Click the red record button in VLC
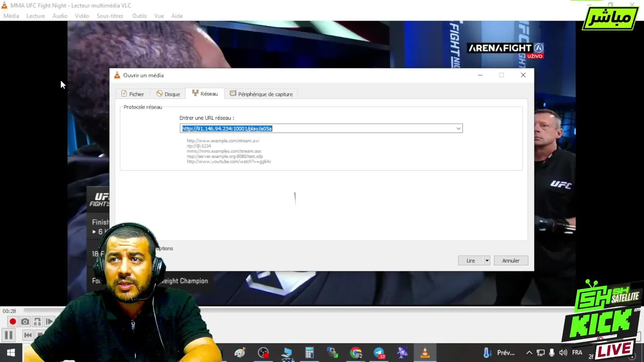644x362 pixels. [x=13, y=322]
